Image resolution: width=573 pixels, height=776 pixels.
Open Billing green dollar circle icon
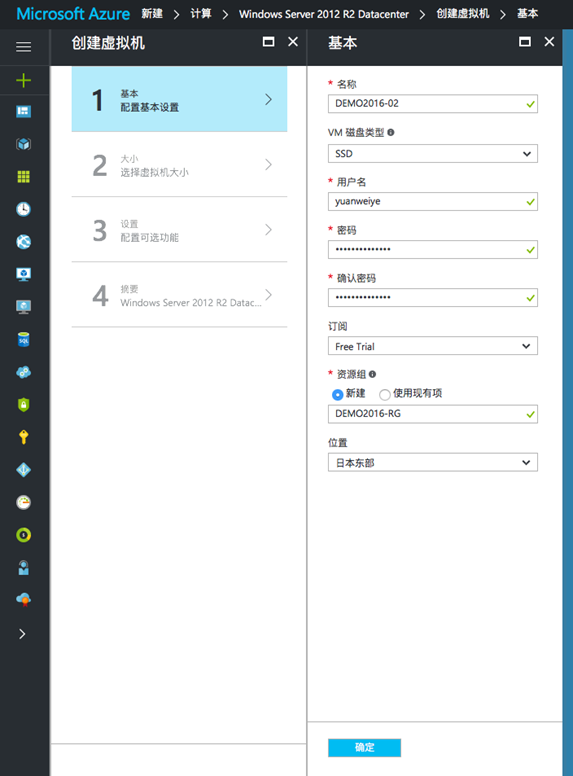coord(23,535)
